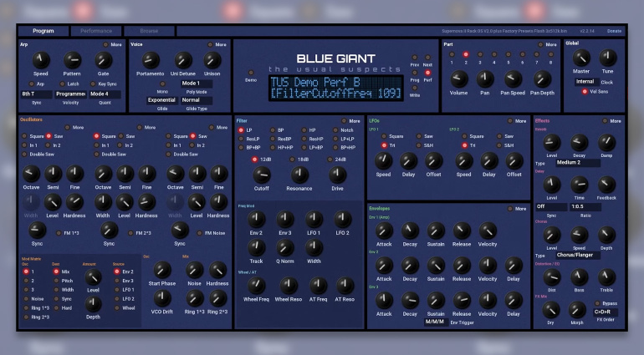Open the Env Trigger M/M/M selector
This screenshot has height=355, width=644.
click(x=436, y=322)
